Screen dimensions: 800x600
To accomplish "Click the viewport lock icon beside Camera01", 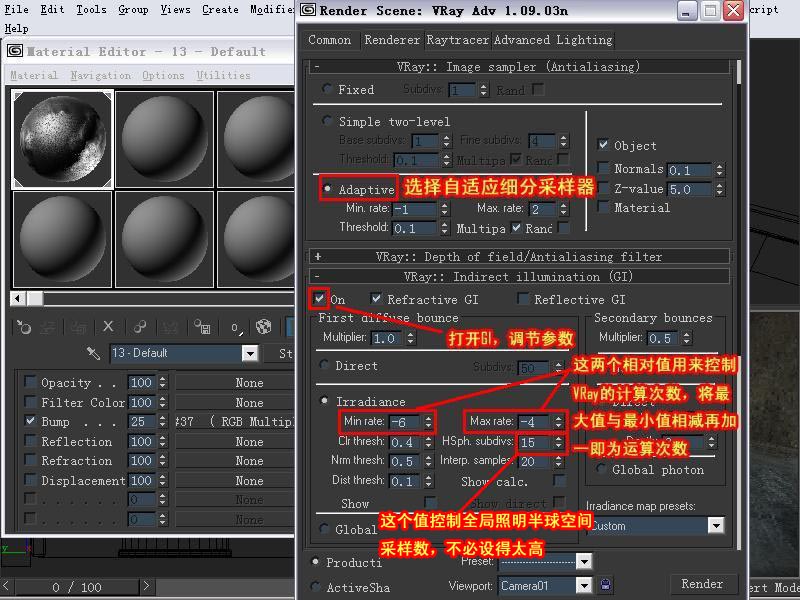I will (605, 585).
